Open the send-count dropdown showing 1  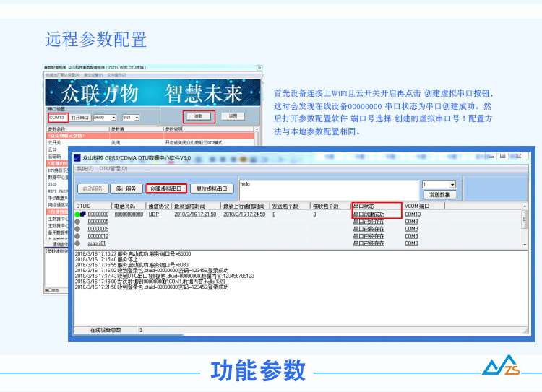click(x=452, y=185)
